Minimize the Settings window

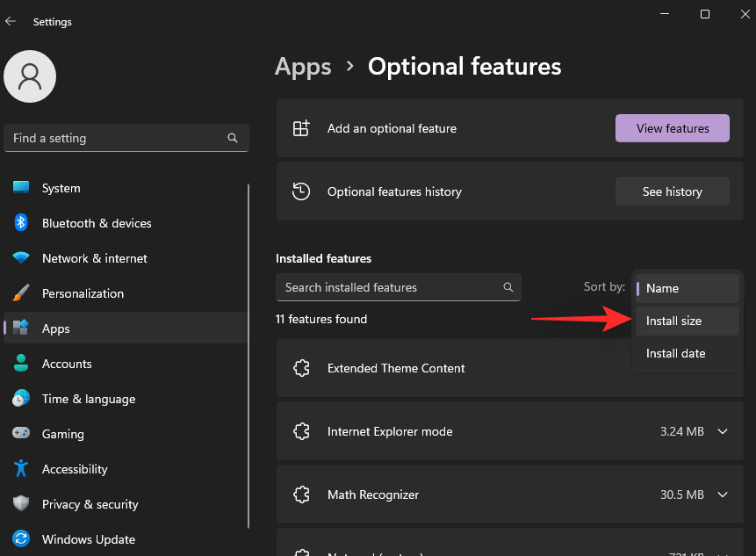point(665,14)
